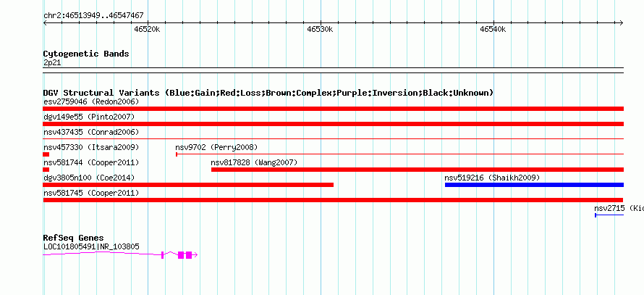Click the thin blue line under nsv2715
644x295 pixels.
coord(609,215)
